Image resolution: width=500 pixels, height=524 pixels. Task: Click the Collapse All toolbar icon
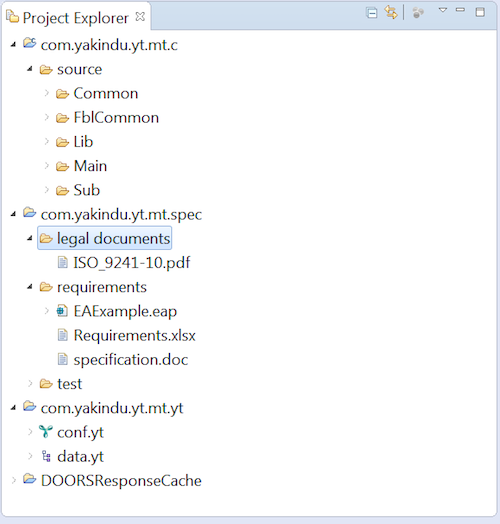pyautogui.click(x=372, y=13)
